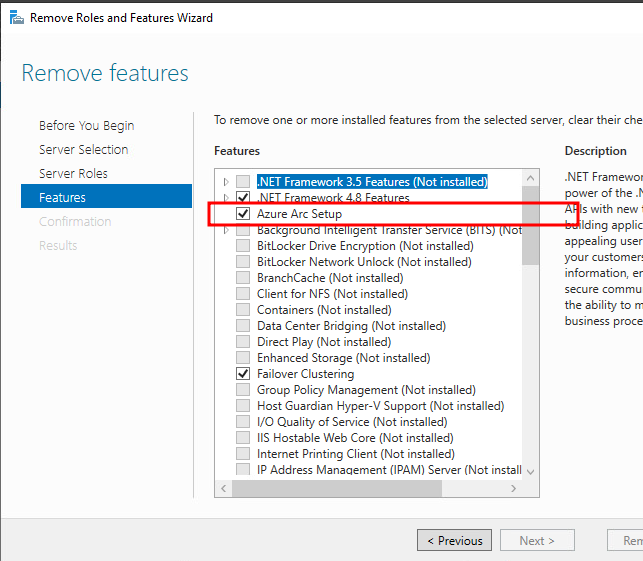The image size is (643, 561).
Task: Open the Before You Begin page
Action: tap(86, 126)
